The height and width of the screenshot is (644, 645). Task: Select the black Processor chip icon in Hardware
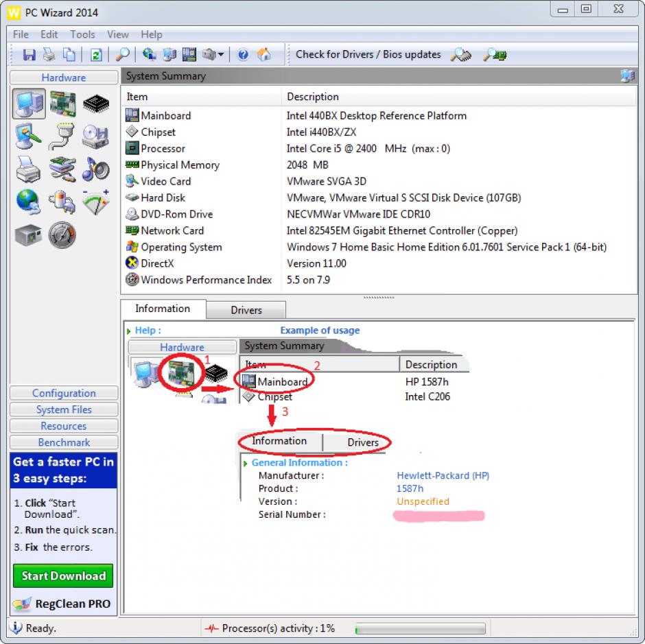point(96,104)
